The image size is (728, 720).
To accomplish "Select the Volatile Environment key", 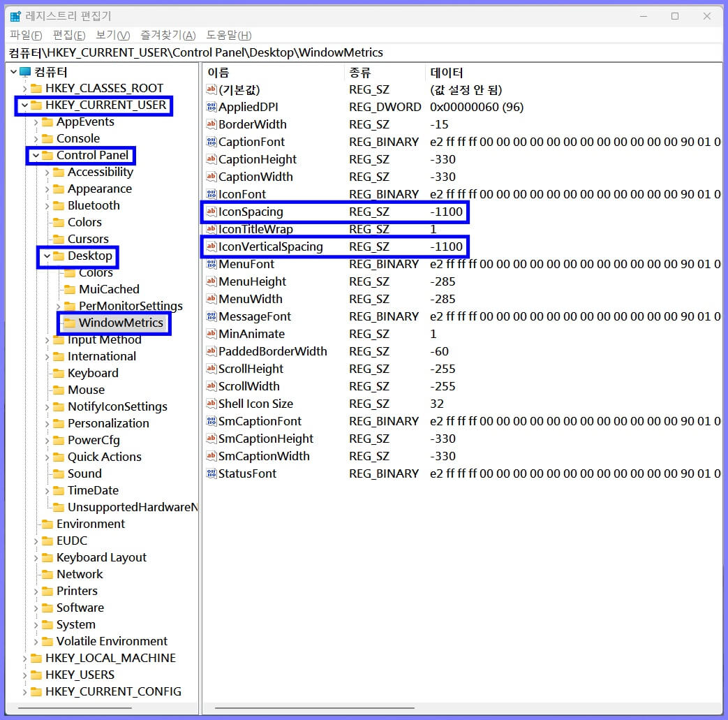I will [112, 641].
